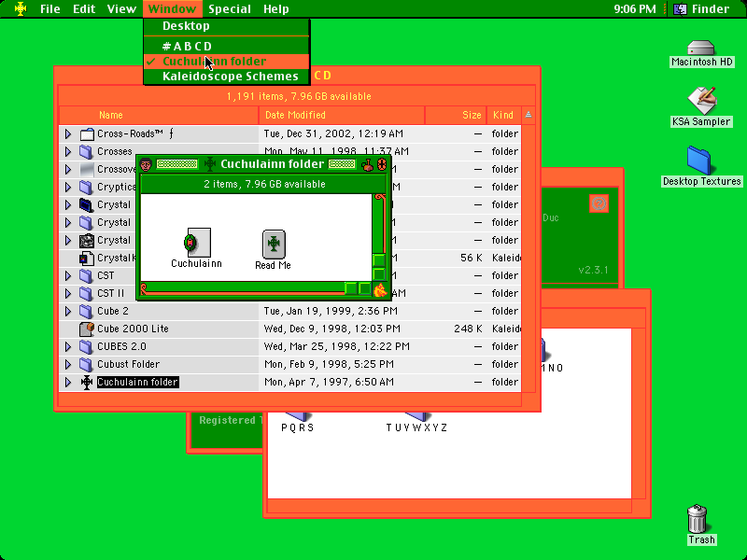
Task: Click the Cube 2000 Lite file name
Action: [133, 329]
